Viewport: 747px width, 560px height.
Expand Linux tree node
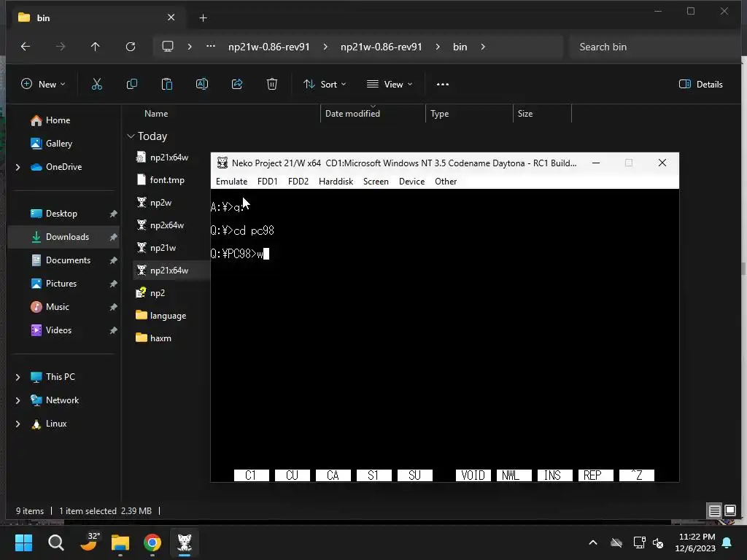click(18, 424)
